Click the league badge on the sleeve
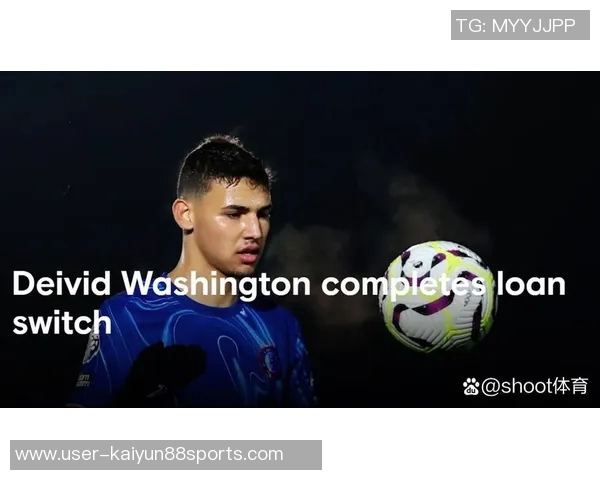 click(x=92, y=348)
